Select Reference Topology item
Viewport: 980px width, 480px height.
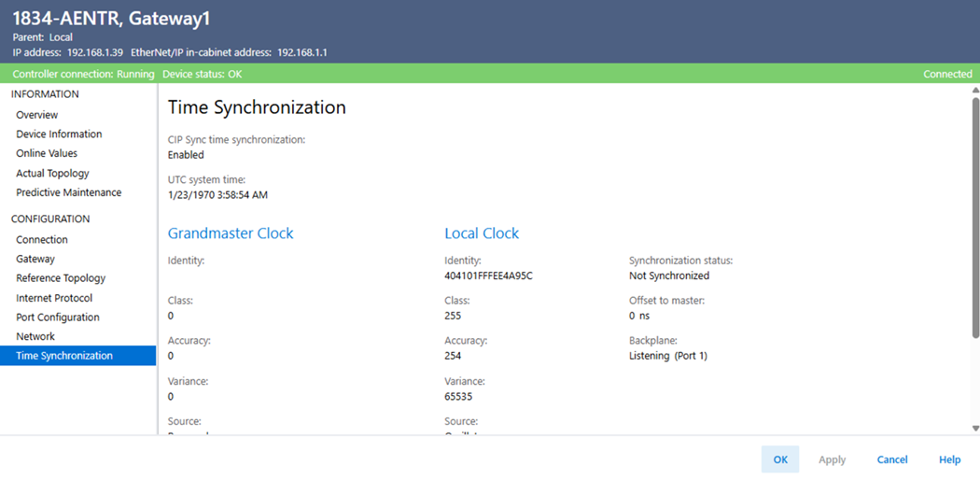(61, 278)
